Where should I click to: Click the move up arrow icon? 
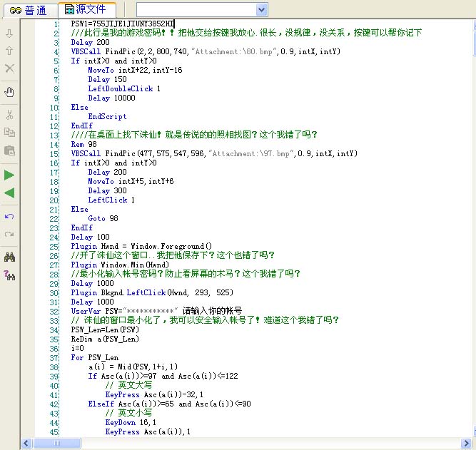[9, 51]
